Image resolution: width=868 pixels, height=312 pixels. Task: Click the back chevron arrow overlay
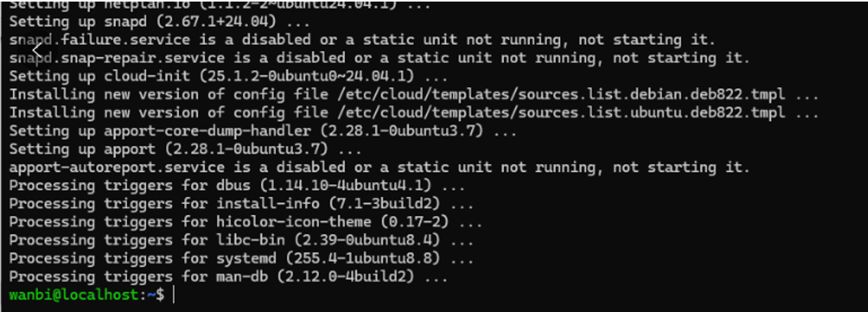(x=37, y=51)
